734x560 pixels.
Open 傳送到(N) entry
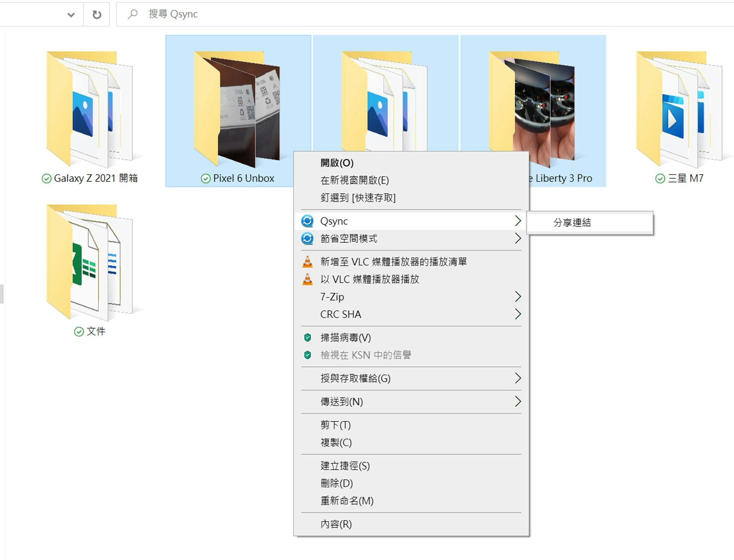(411, 402)
